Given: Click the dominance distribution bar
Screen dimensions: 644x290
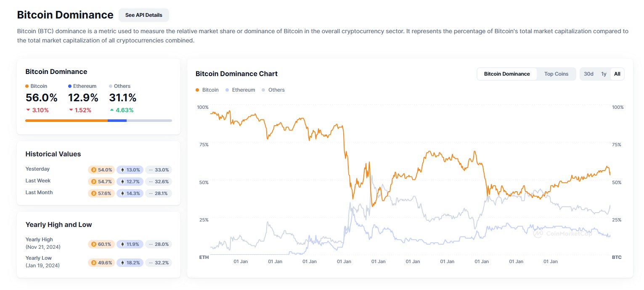Looking at the screenshot, I should point(98,121).
